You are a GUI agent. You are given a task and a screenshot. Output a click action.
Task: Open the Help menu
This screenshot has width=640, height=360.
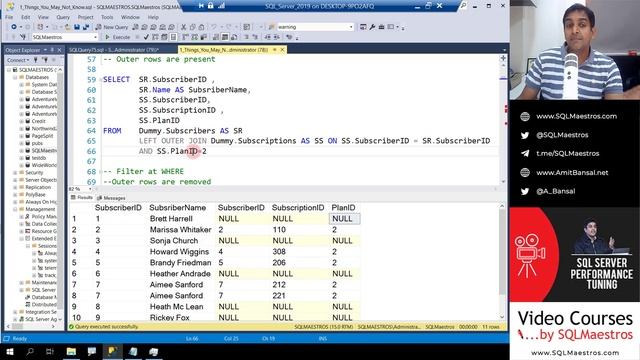point(153,17)
